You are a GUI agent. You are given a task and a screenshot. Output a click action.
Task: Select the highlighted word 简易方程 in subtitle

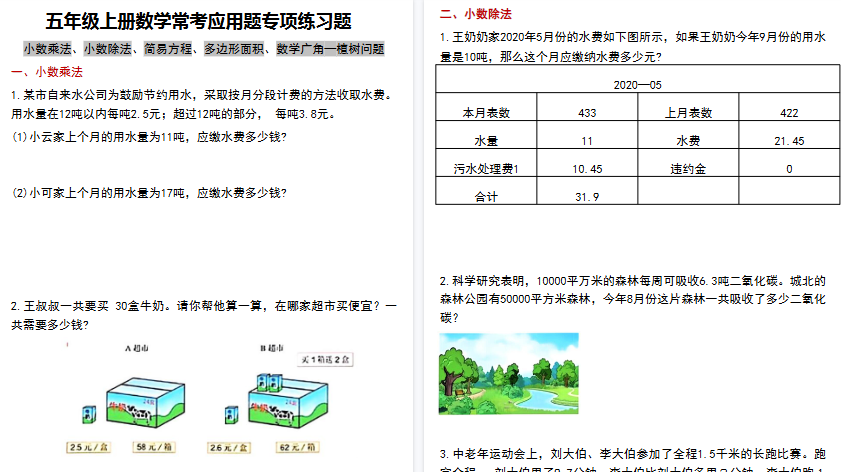click(x=168, y=49)
